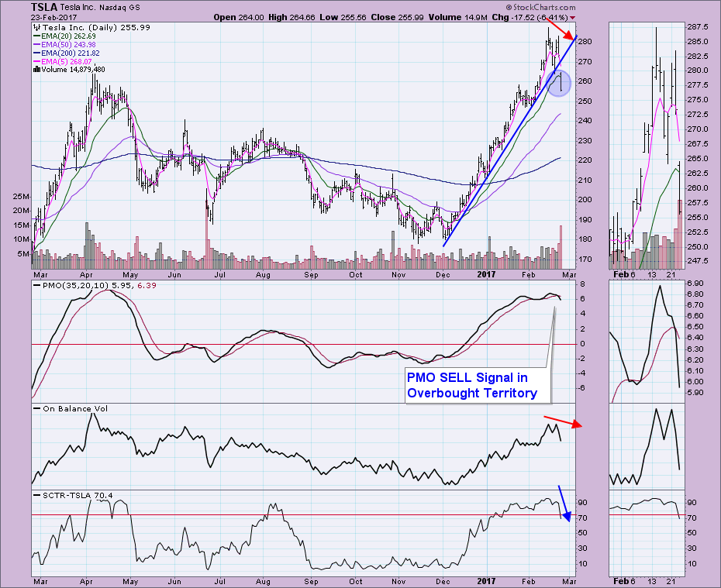Click the -6 label on PMO axis

pyautogui.click(x=581, y=388)
